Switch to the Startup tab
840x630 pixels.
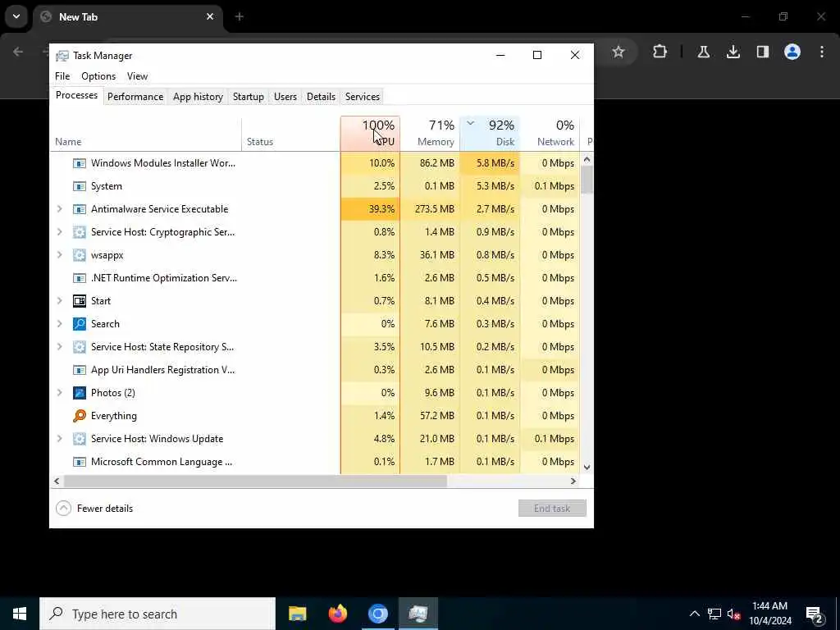(248, 97)
